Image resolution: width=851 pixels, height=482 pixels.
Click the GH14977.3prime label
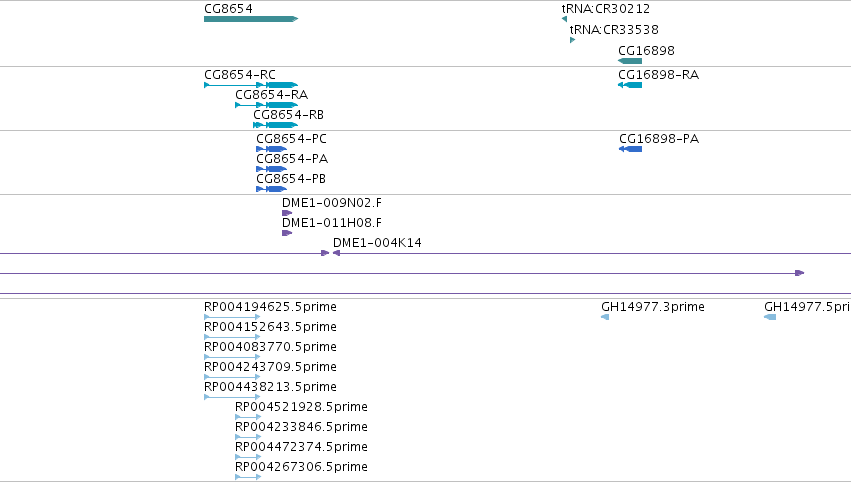(653, 307)
